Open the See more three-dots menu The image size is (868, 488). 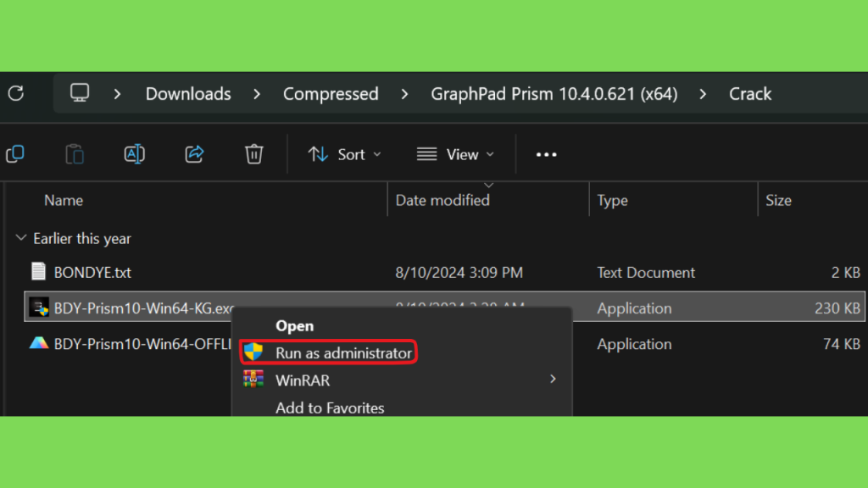coord(547,154)
